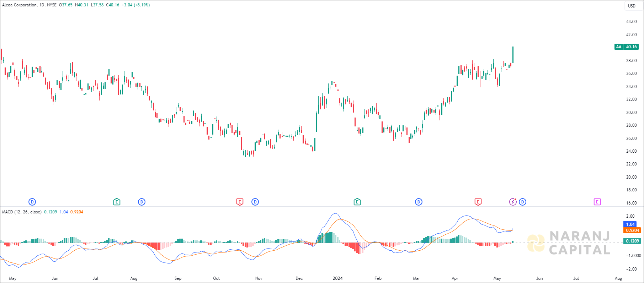Open the red earnings marker in late October

coord(240,202)
